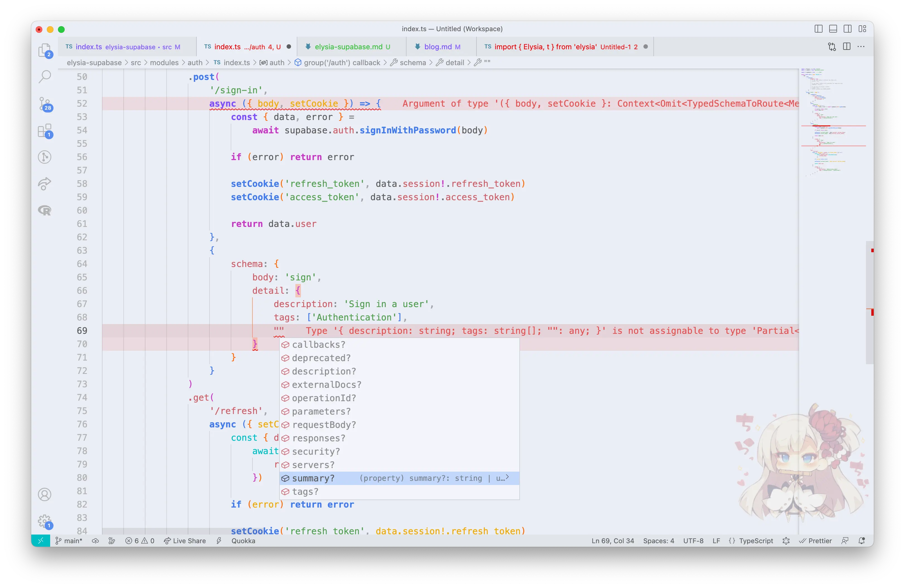Toggle primary side bar layout icon

819,29
